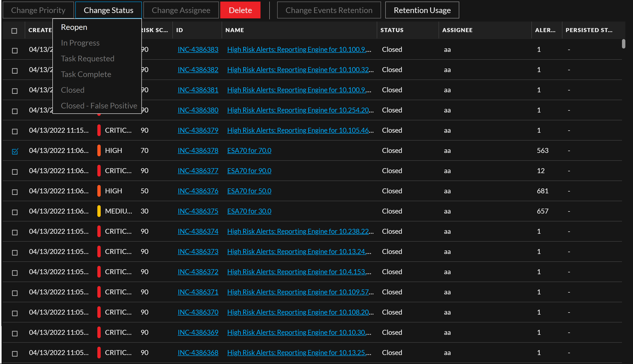Tick the checkbox for INC-4386383 row
633x364 pixels.
15,51
